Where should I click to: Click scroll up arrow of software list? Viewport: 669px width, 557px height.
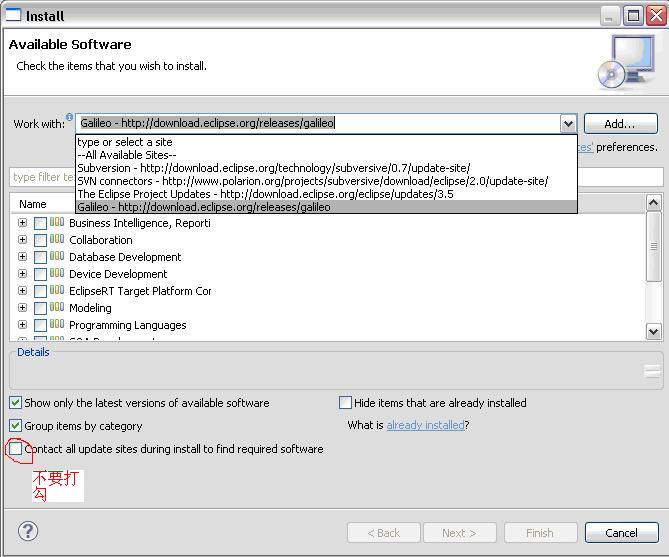[654, 202]
